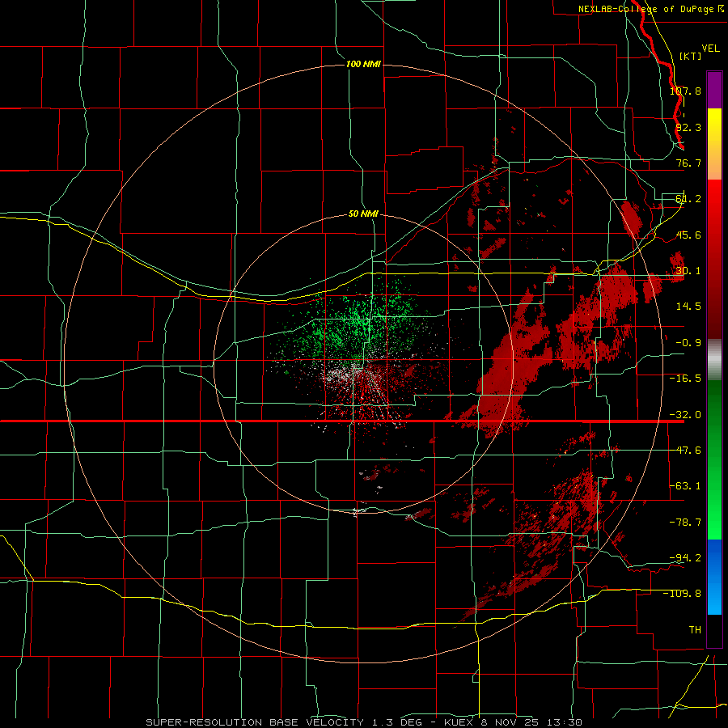Pick the yellow-orange segment of velocity color bar
The height and width of the screenshot is (728, 728).
pyautogui.click(x=714, y=144)
